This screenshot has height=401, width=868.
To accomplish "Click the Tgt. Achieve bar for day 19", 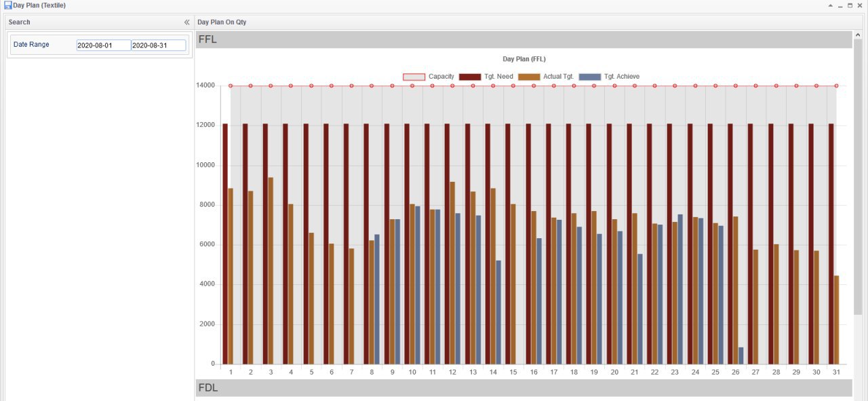I will (599, 299).
